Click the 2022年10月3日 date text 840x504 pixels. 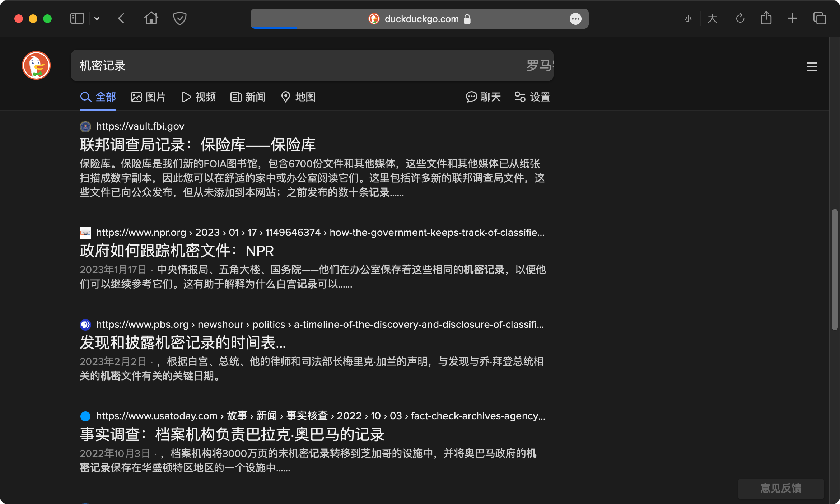(115, 453)
